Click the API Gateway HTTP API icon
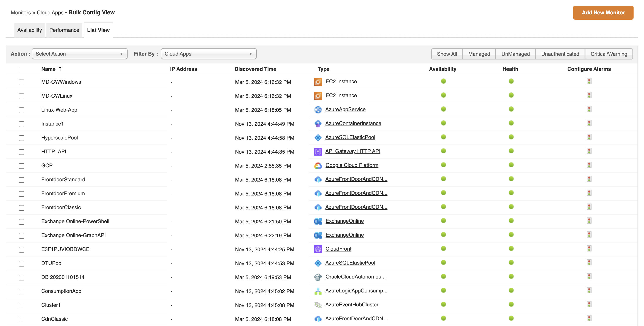The width and height of the screenshot is (644, 326). pos(318,152)
